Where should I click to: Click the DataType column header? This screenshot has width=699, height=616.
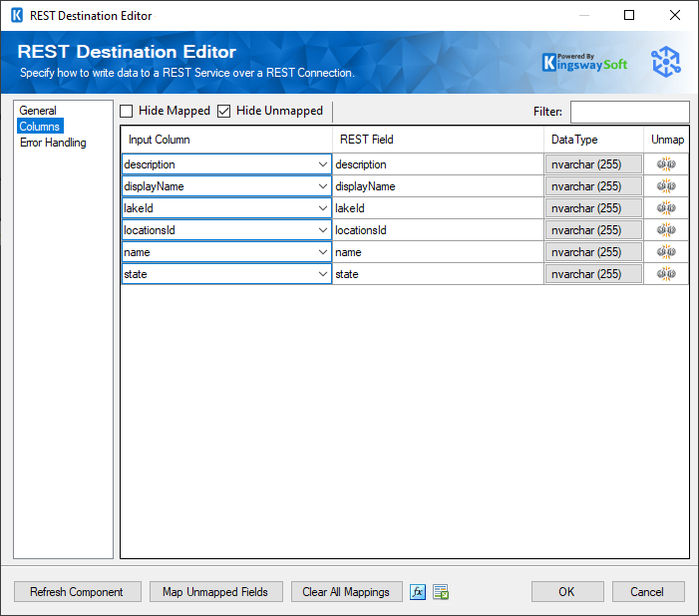(593, 140)
